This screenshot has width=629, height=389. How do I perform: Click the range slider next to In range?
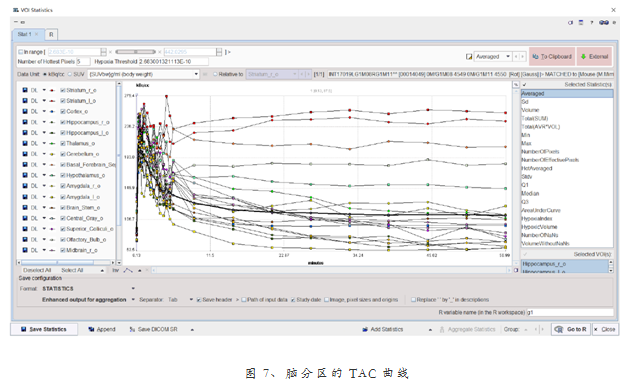135,52
